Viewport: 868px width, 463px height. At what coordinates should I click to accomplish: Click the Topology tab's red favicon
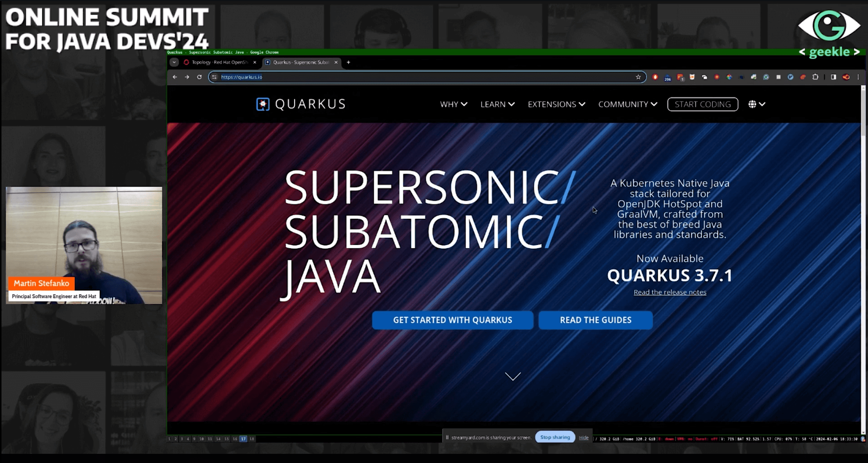point(186,62)
